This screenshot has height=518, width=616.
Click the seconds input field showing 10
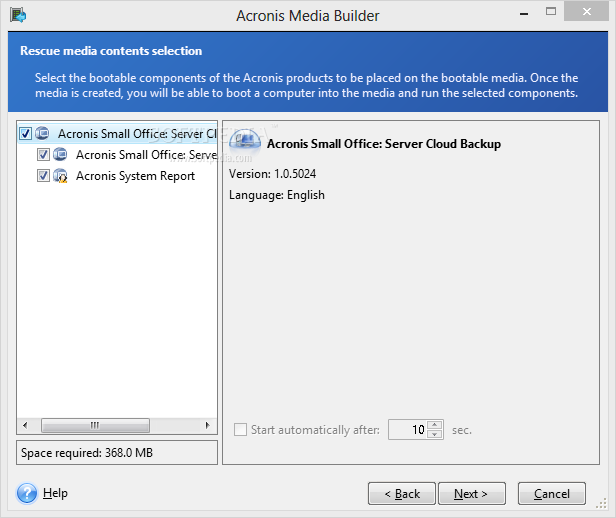coord(408,430)
